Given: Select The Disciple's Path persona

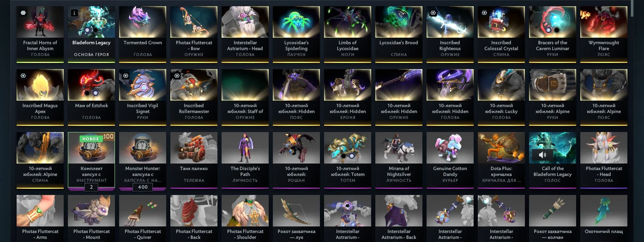Looking at the screenshot, I should (x=245, y=160).
